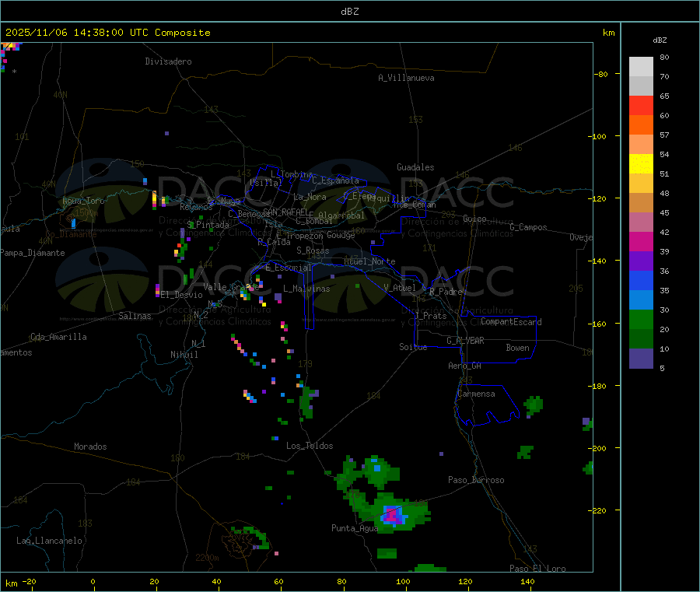Select the G_Campos location label
The height and width of the screenshot is (592, 700).
coord(529,227)
